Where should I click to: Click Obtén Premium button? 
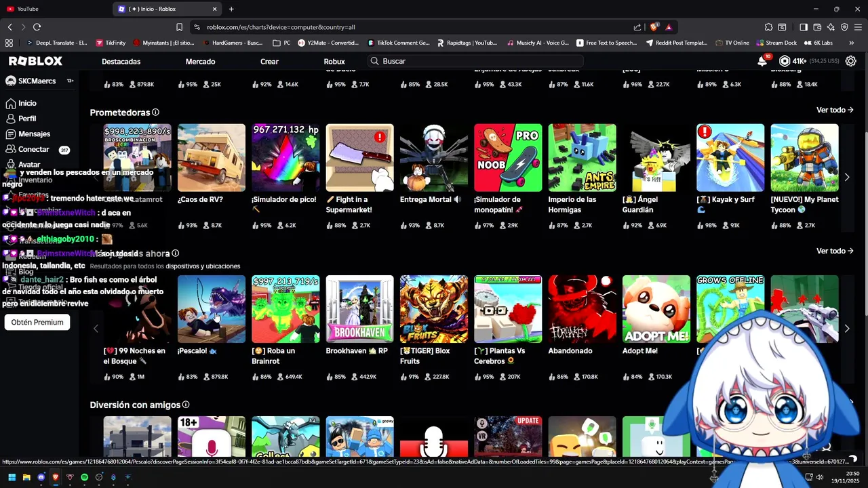click(x=37, y=322)
